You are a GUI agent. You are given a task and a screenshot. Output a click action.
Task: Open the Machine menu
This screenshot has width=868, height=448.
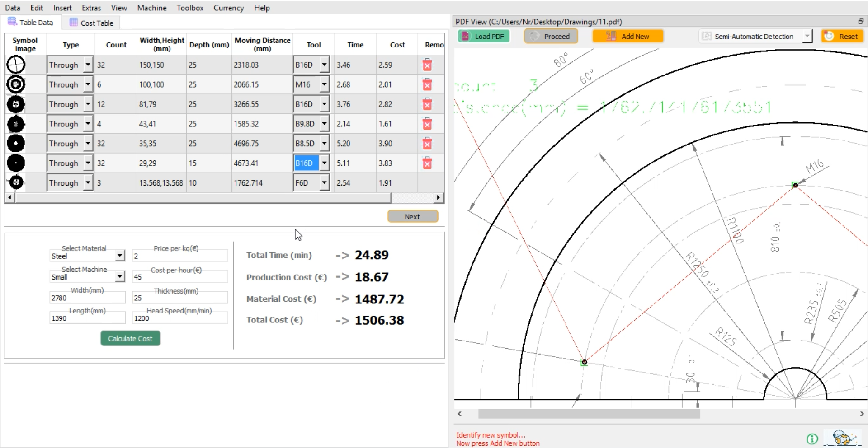pos(152,8)
